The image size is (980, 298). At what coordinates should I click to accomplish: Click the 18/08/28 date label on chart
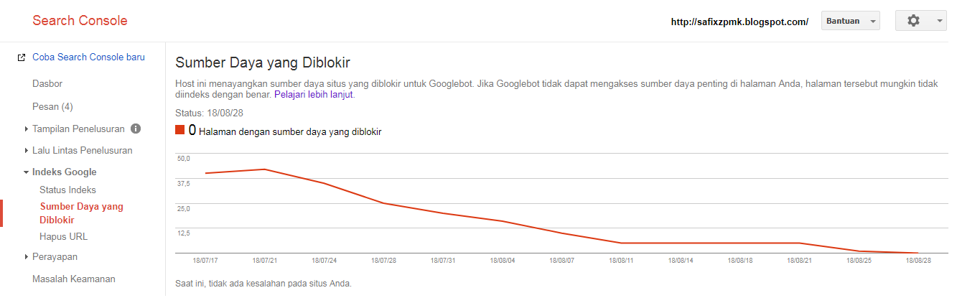(918, 260)
